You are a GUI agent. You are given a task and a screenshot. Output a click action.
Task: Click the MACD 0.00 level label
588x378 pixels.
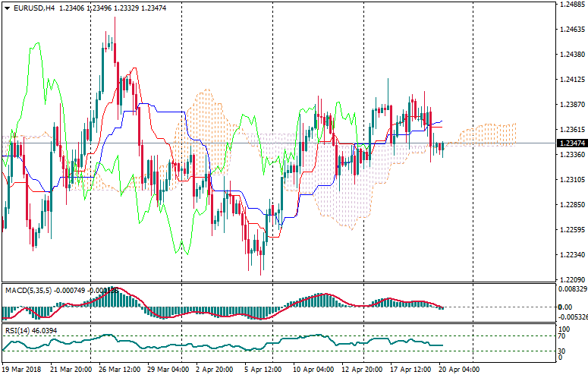[564, 307]
